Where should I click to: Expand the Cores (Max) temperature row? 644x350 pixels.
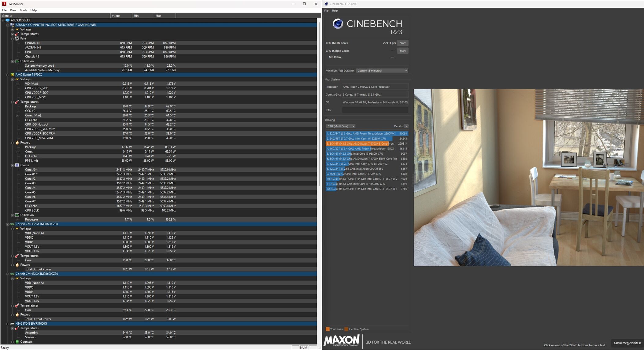point(17,116)
